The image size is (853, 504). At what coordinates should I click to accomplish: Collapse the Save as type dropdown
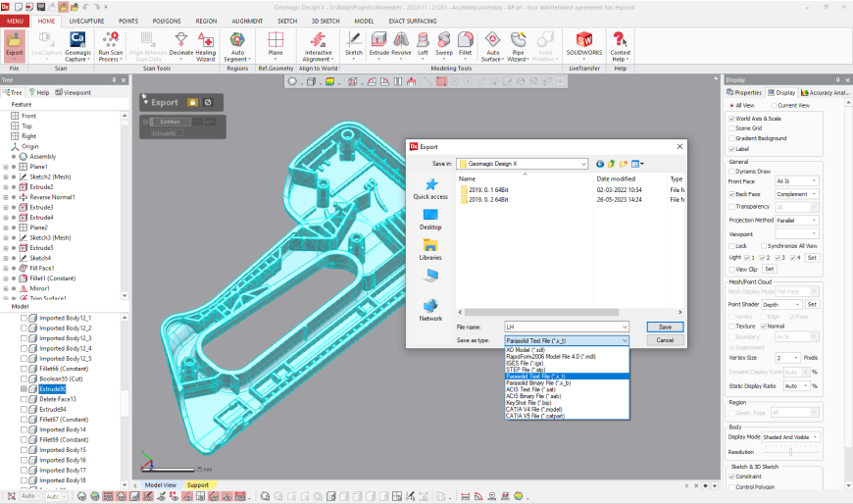[625, 340]
